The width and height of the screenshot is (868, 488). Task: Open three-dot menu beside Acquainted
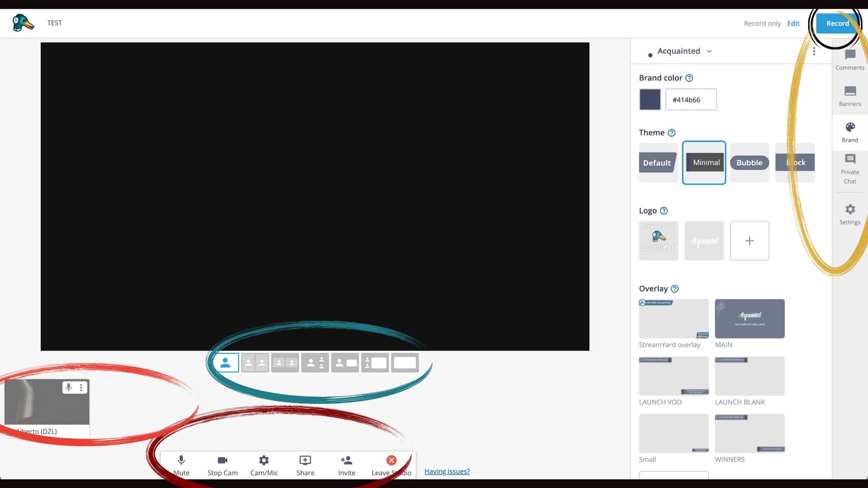point(814,51)
